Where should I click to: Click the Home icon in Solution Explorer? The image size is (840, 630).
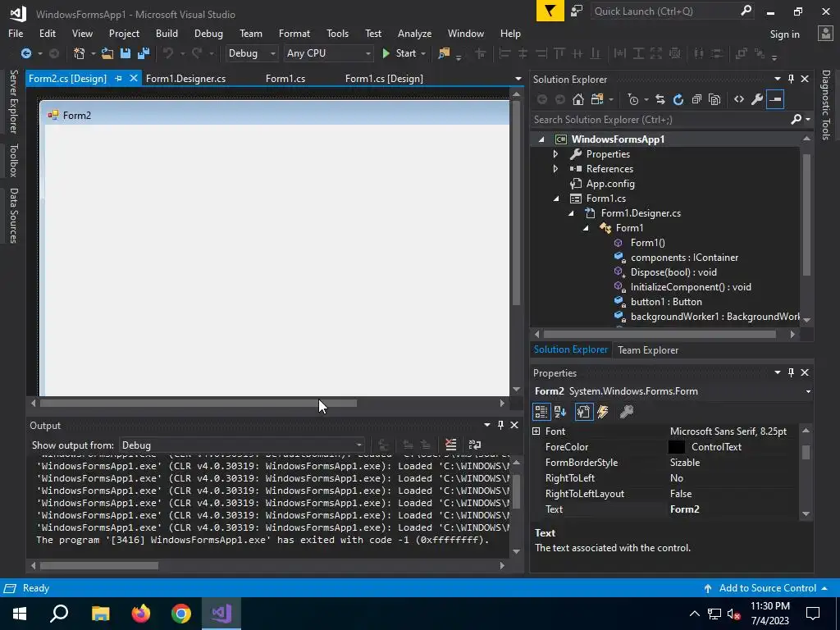[578, 99]
